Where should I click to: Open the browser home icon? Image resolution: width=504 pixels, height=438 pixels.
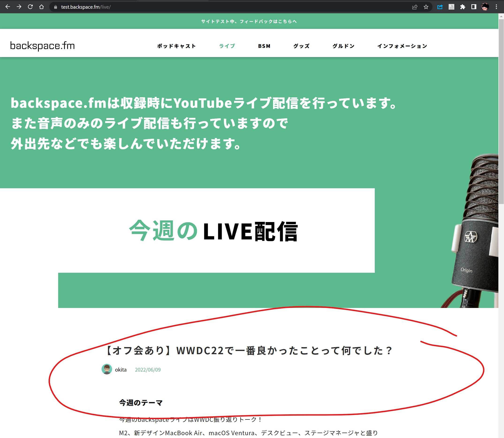(x=42, y=7)
